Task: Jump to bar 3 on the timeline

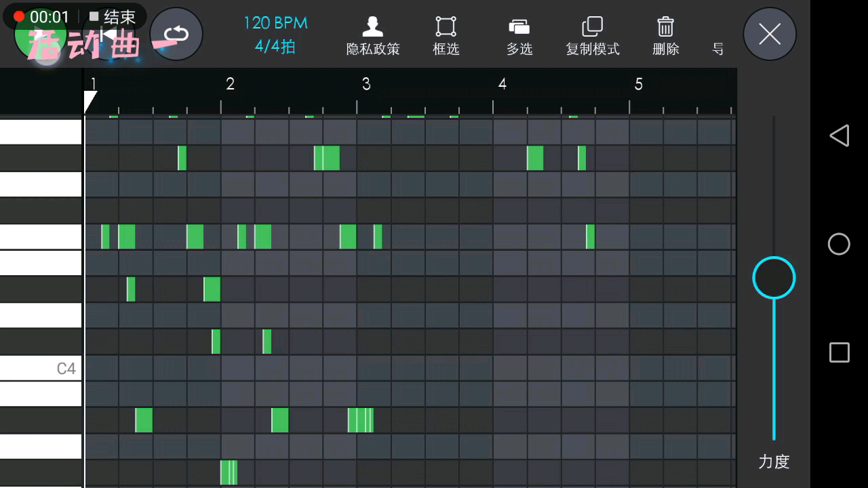Action: (x=366, y=84)
